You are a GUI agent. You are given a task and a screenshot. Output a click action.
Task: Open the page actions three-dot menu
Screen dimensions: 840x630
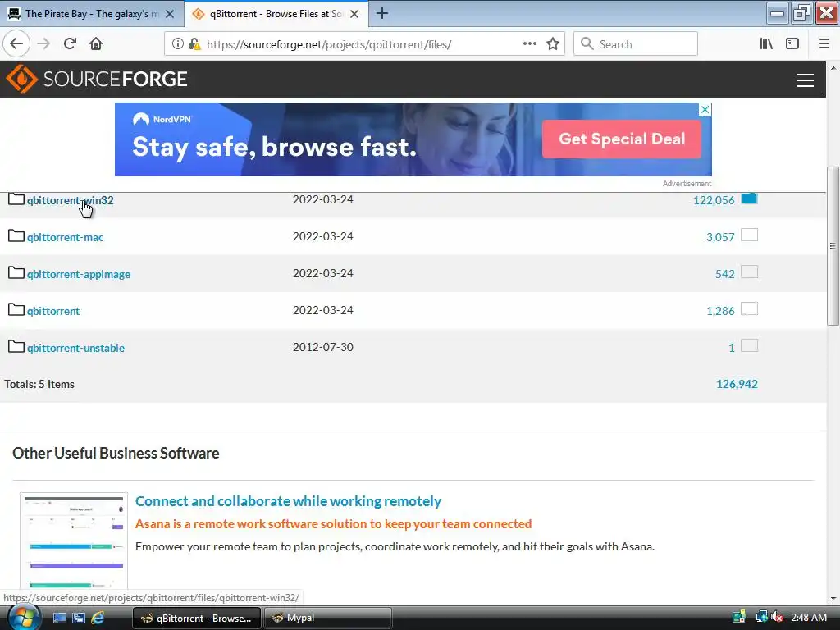530,44
